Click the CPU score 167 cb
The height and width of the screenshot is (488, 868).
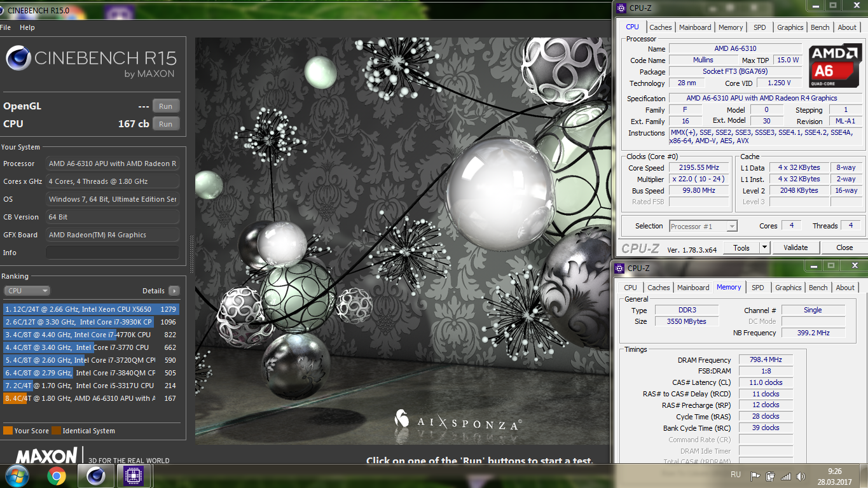134,124
